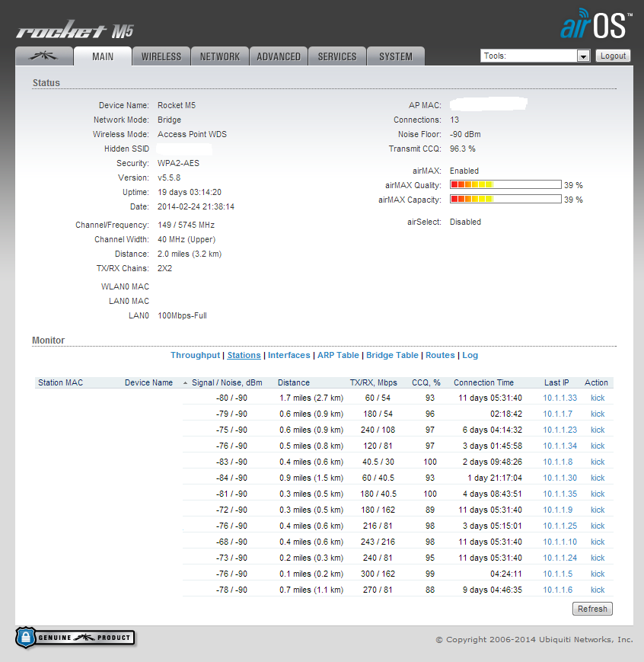Kick the station at 10.1.1.34
This screenshot has width=644, height=662.
coord(598,446)
